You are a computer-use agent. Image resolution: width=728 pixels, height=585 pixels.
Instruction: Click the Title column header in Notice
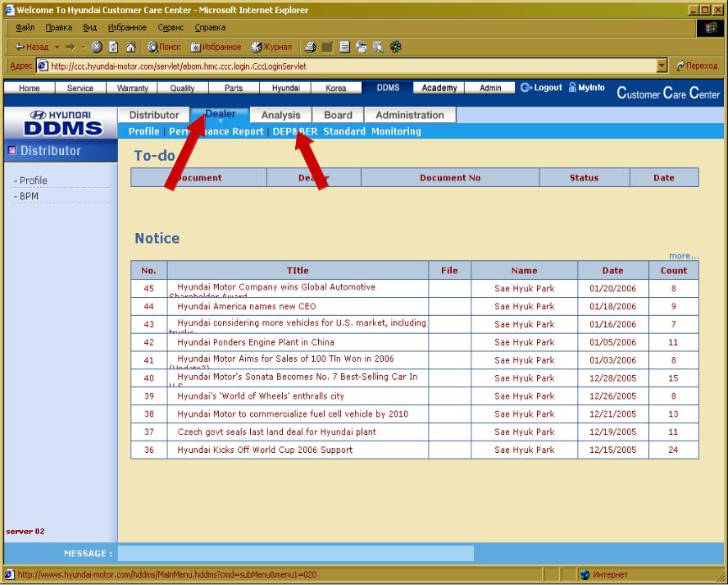(298, 271)
